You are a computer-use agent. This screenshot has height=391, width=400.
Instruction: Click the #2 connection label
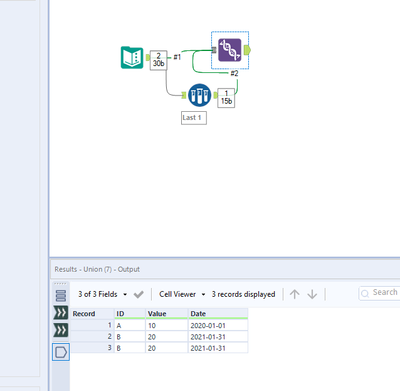point(234,73)
